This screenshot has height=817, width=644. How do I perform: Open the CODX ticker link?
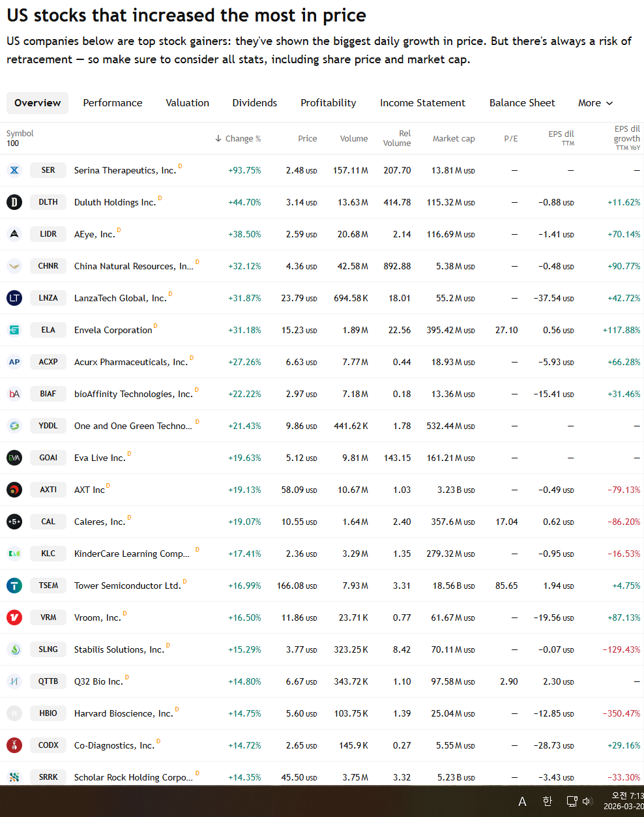pos(48,745)
